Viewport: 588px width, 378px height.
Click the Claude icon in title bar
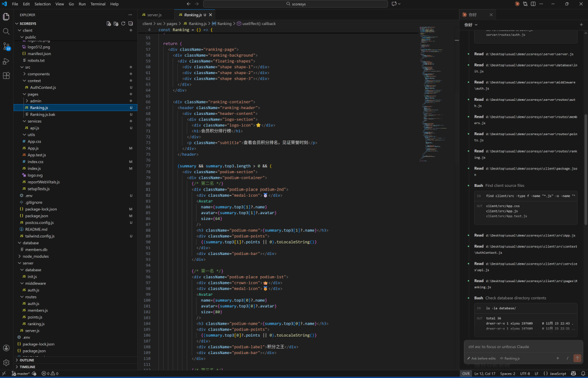(517, 4)
